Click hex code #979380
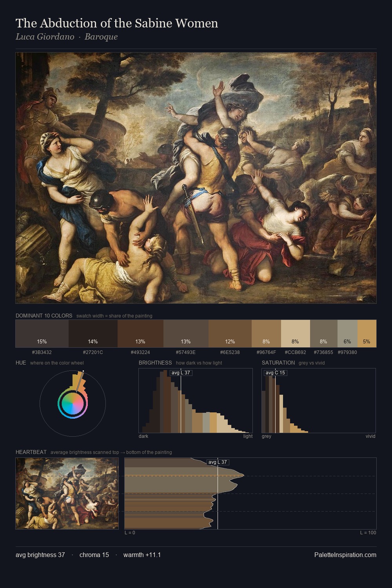Image resolution: width=392 pixels, height=588 pixels. click(347, 352)
